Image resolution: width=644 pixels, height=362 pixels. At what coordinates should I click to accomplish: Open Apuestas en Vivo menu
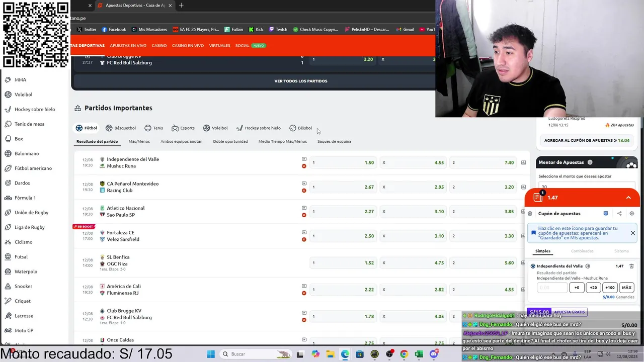pyautogui.click(x=128, y=45)
